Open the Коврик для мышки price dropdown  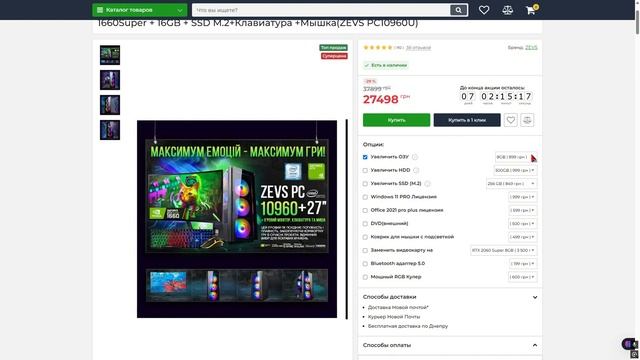[x=523, y=237]
